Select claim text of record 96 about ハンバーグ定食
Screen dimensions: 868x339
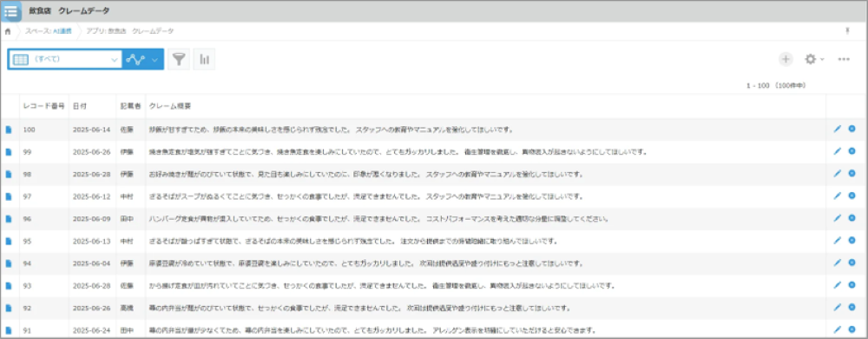point(378,219)
